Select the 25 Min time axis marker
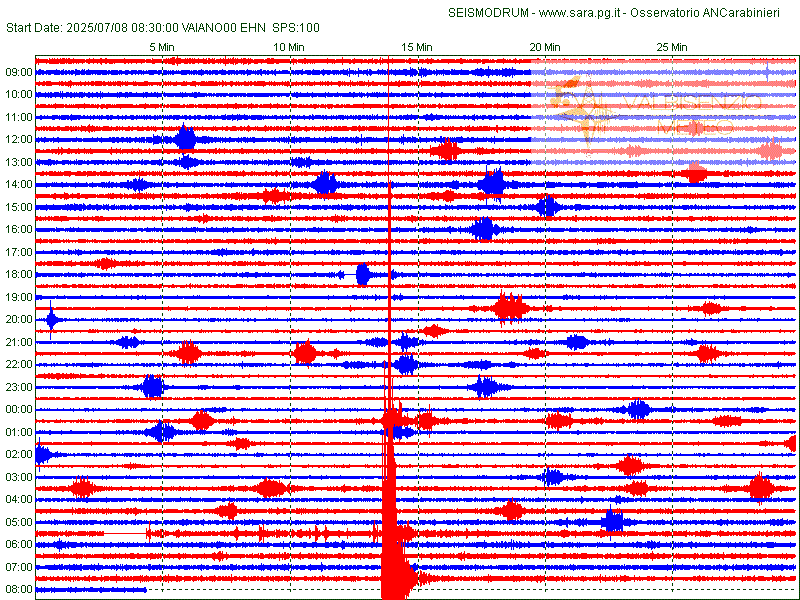Screen dimensions: 800x600 [x=671, y=47]
